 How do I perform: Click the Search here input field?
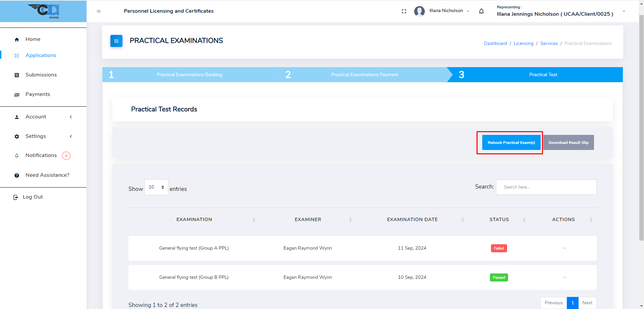[x=546, y=187]
